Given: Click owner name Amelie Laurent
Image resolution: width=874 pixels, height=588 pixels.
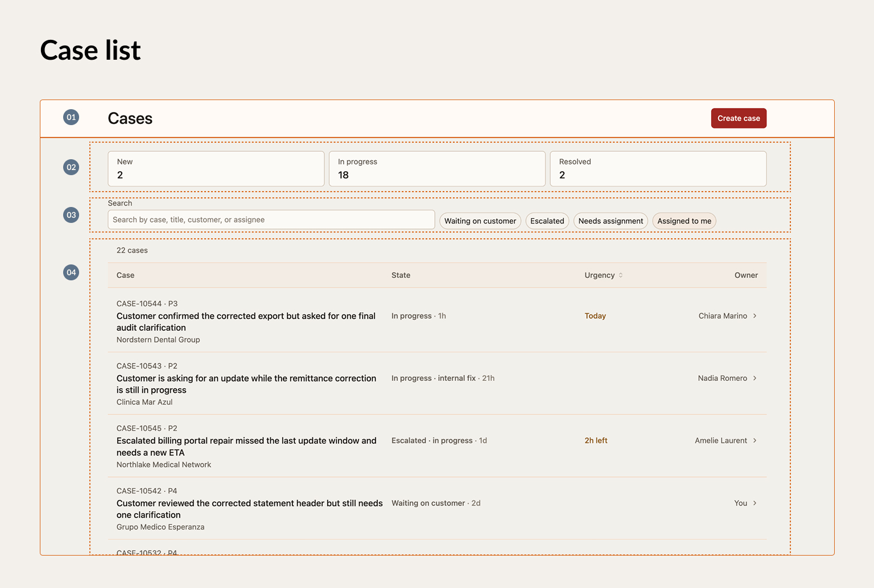Looking at the screenshot, I should 721,441.
